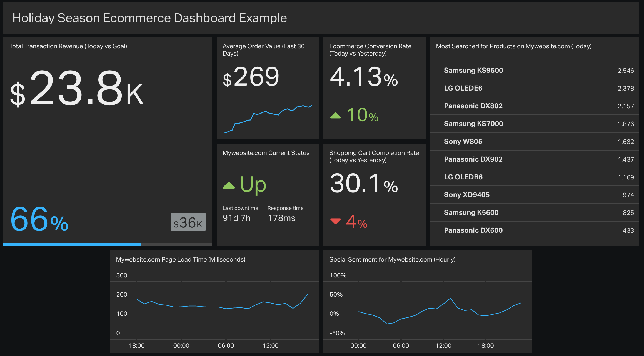Viewport: 644px width, 356px height.
Task: Click the 91d 7h last downtime value
Action: pos(237,218)
